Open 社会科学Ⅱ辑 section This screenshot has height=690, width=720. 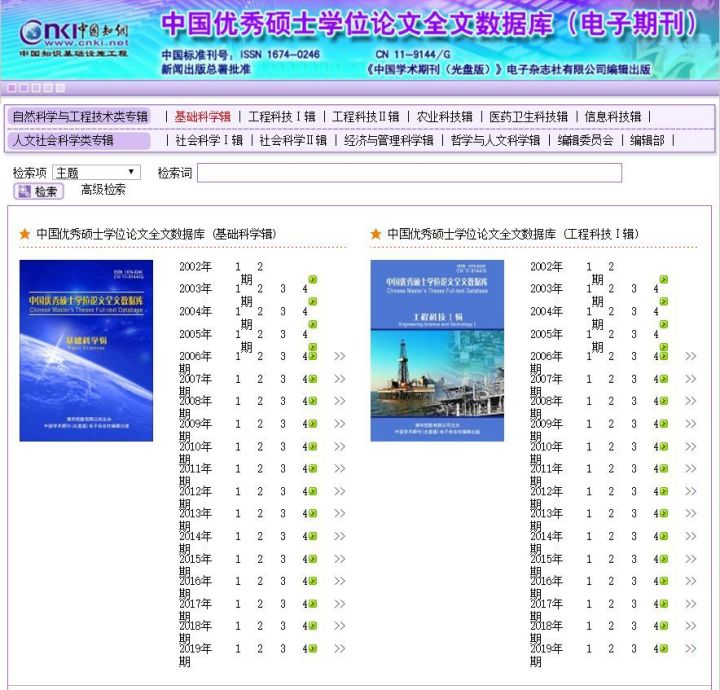(293, 140)
